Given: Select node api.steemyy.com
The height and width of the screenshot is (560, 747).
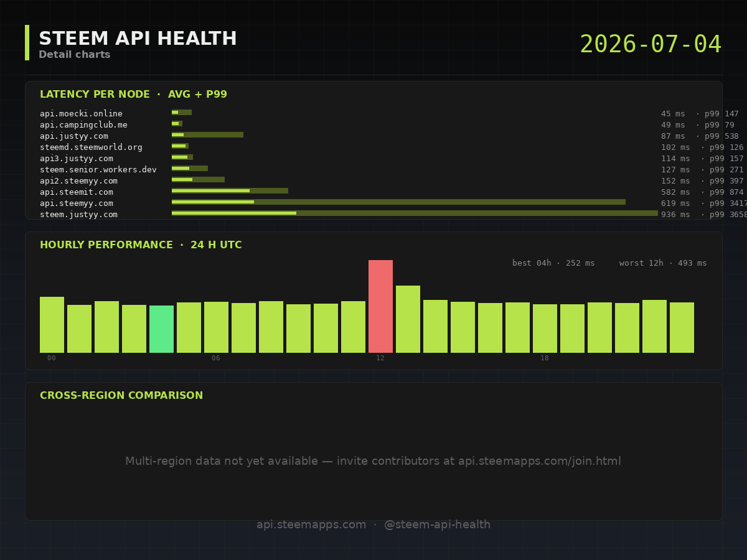Looking at the screenshot, I should (x=77, y=203).
